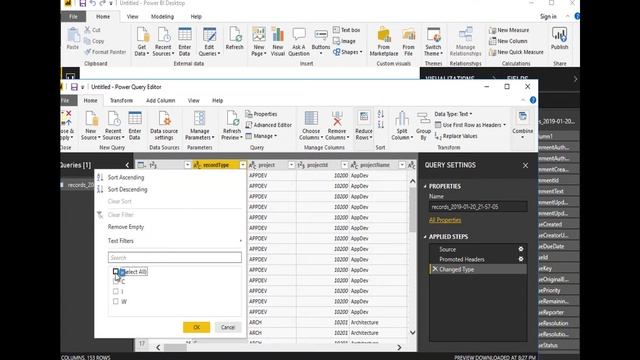Open Recent Sources in Power BI Desktop ribbon
Image resolution: width=640 pixels, height=360 pixels.
(163, 41)
